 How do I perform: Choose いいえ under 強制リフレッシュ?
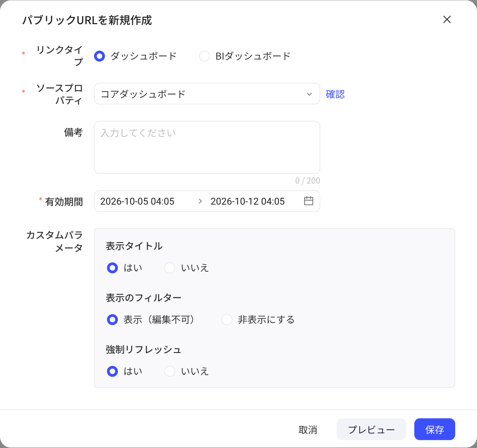170,371
